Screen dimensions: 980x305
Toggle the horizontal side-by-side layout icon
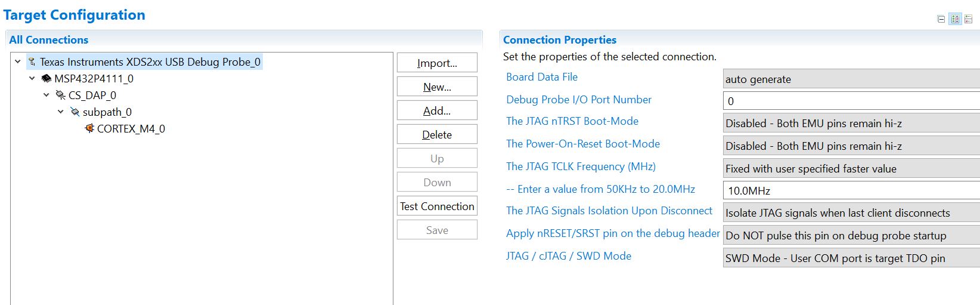tap(955, 19)
